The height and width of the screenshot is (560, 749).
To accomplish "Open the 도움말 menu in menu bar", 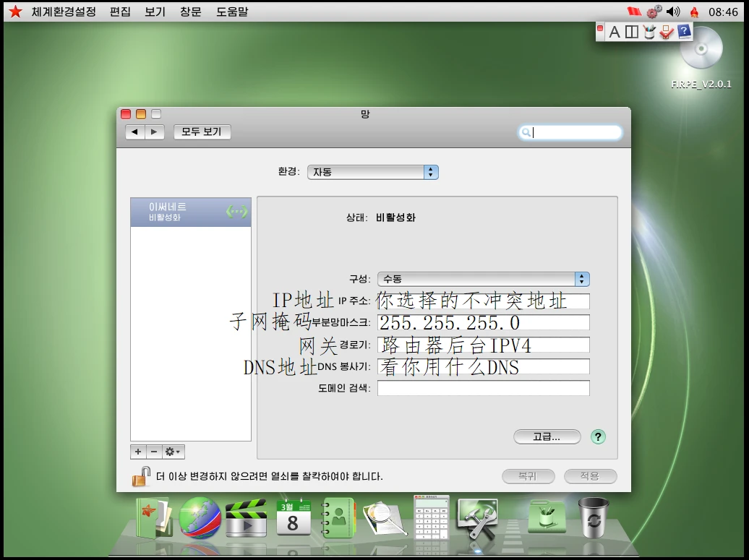I will [232, 12].
